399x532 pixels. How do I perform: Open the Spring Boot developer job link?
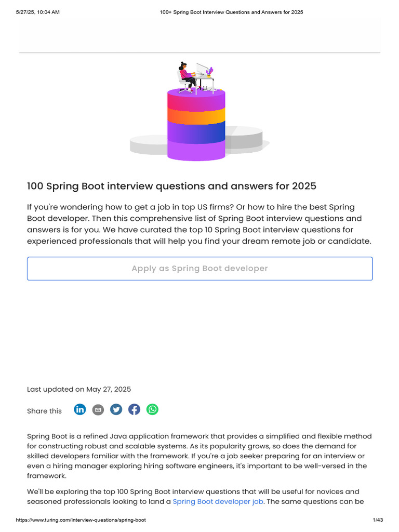pos(218,501)
